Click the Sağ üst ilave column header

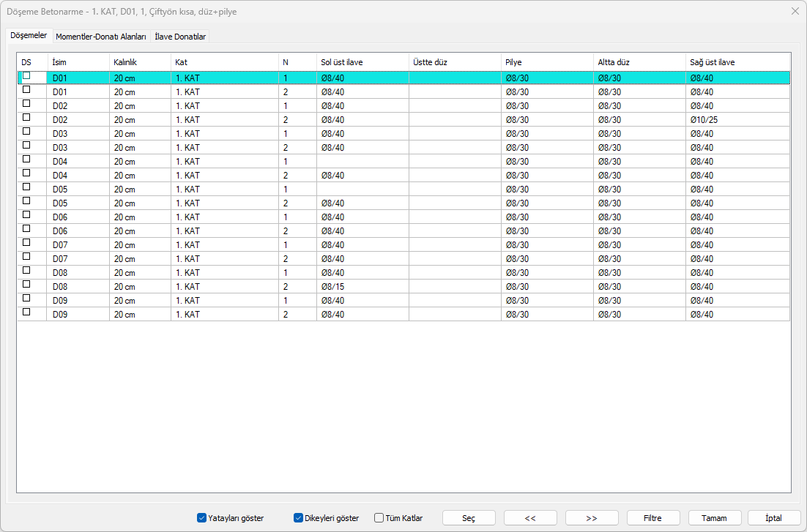pyautogui.click(x=737, y=62)
